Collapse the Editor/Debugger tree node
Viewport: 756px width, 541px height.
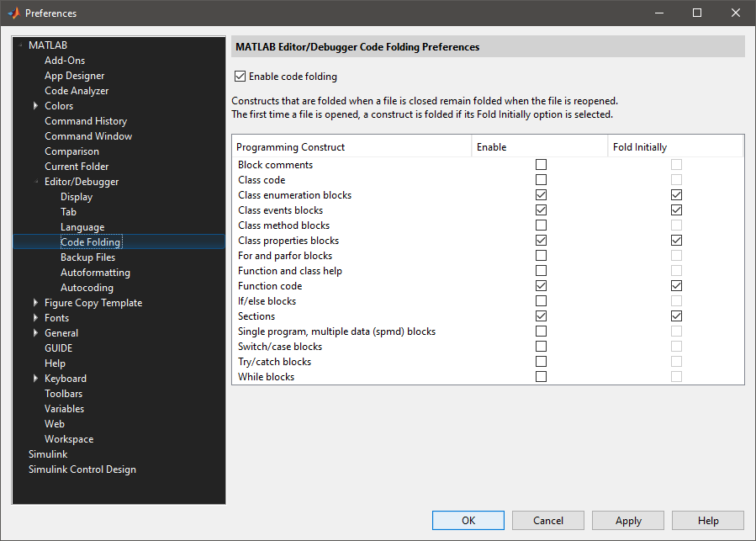coord(36,182)
